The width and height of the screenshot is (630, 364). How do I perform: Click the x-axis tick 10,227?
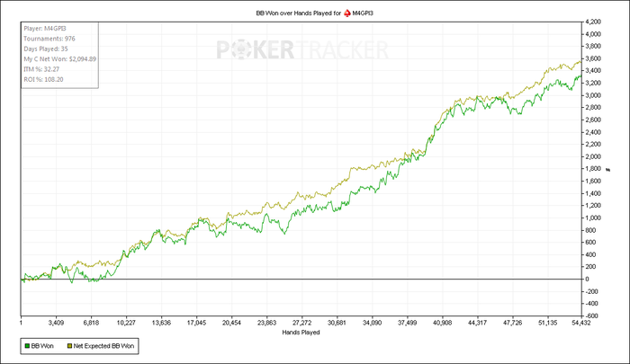pos(126,323)
